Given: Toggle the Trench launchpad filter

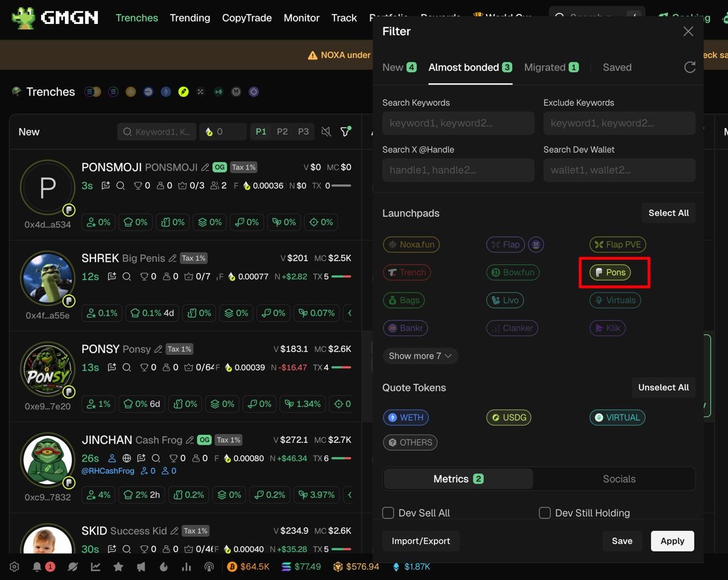Looking at the screenshot, I should click(x=407, y=273).
